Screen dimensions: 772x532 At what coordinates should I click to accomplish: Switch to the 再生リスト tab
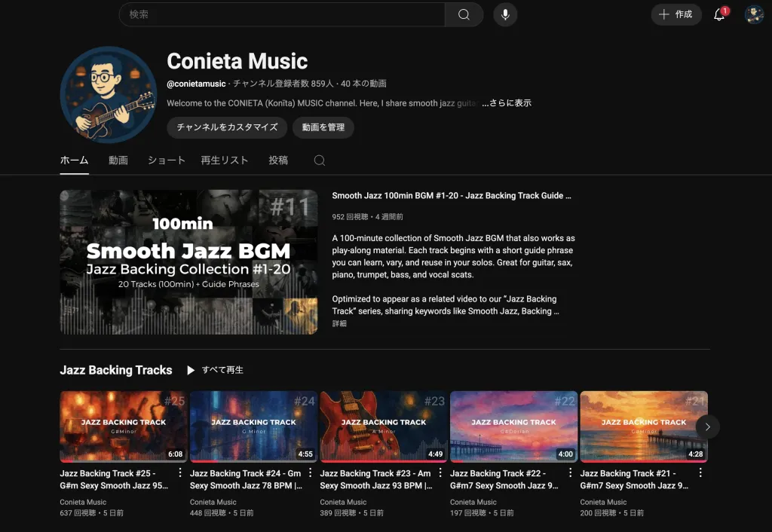pyautogui.click(x=225, y=161)
